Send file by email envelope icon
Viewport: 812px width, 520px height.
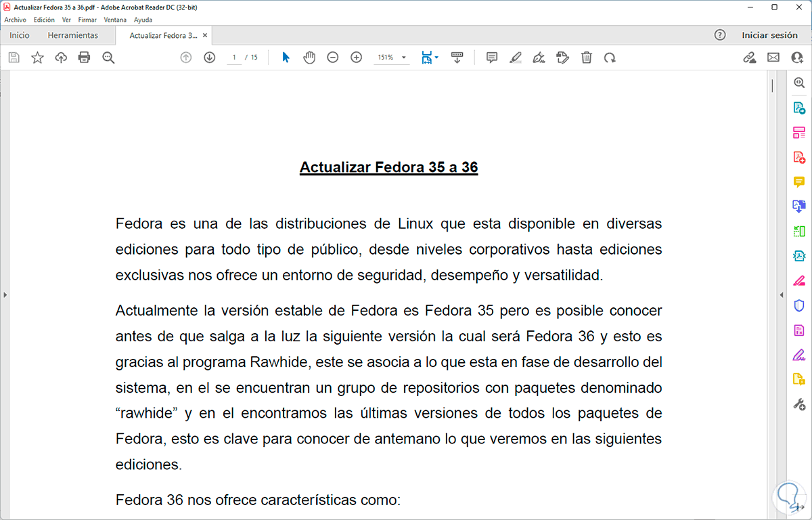(773, 58)
